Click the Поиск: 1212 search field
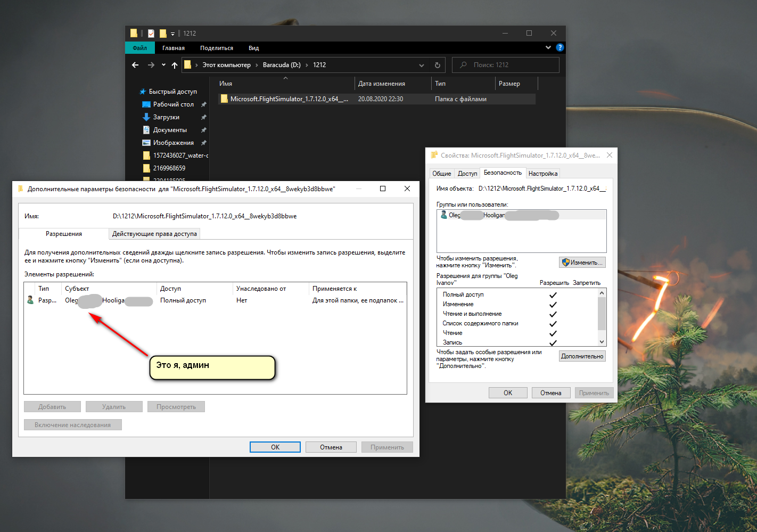The image size is (757, 532). 506,65
